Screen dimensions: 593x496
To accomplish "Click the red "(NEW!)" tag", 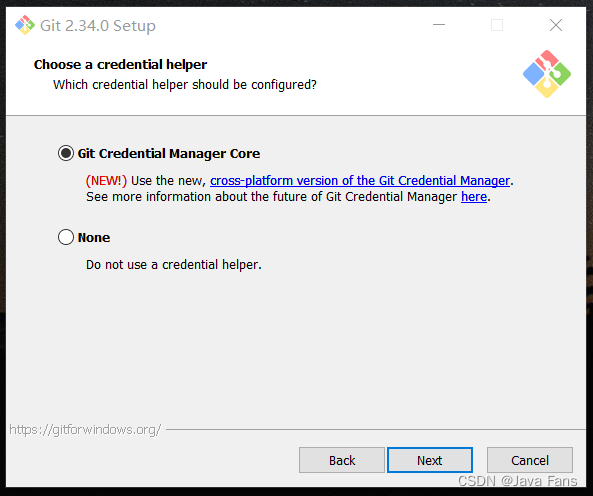I will 106,181.
